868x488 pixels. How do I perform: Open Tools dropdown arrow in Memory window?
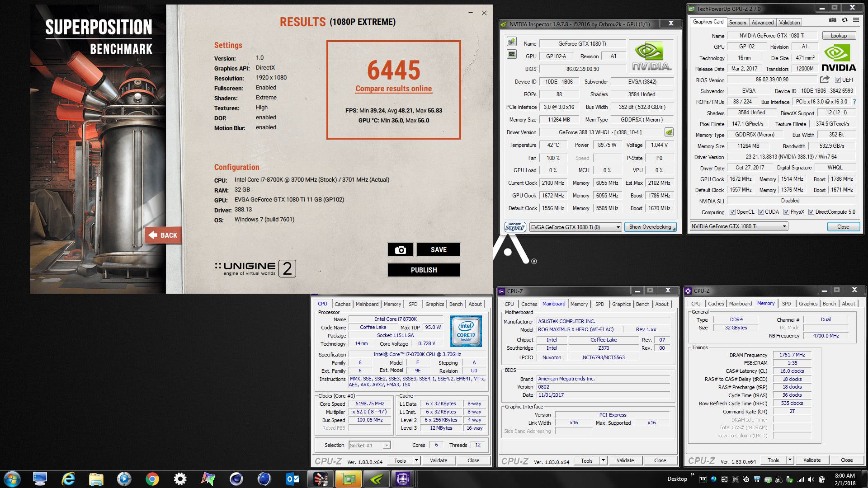tap(789, 460)
